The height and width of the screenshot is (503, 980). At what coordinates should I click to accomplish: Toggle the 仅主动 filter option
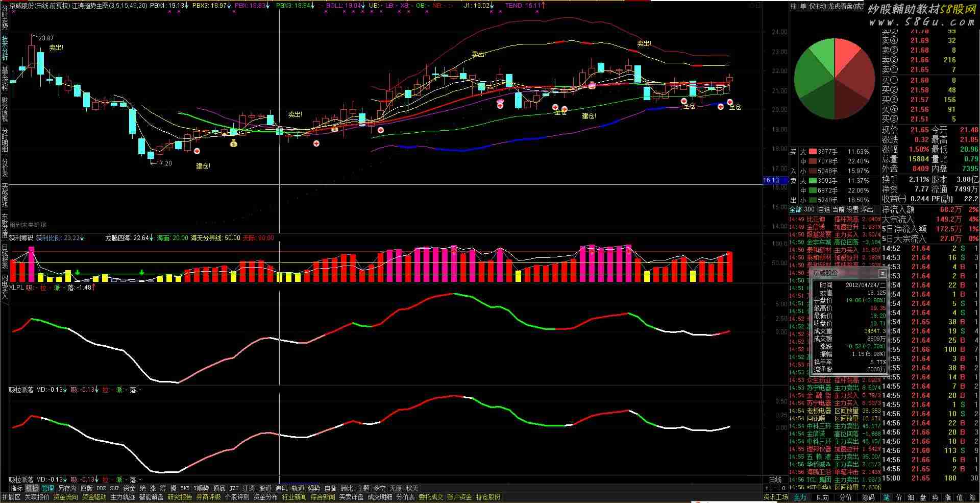click(817, 6)
